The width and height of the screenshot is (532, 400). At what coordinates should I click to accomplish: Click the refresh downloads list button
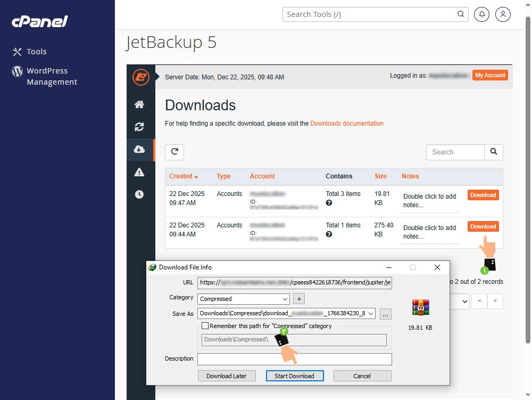174,152
